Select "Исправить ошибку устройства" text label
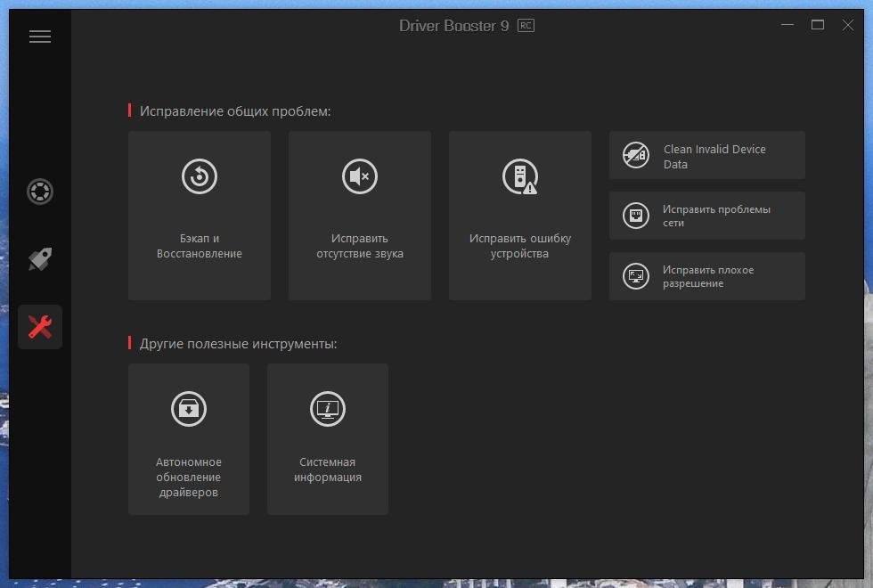Viewport: 873px width, 588px height. coord(520,246)
